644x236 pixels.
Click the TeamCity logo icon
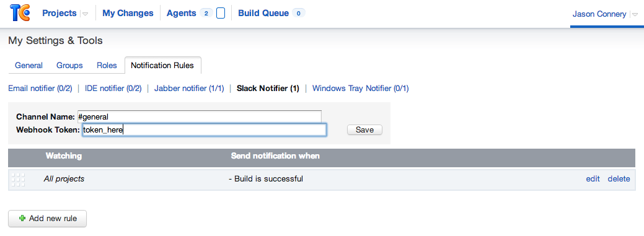(x=20, y=13)
